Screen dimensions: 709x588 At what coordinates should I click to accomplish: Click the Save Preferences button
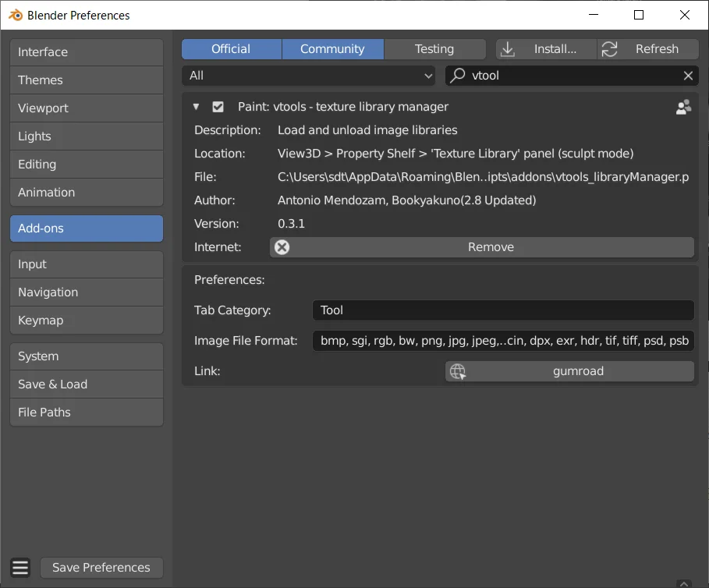tap(101, 568)
